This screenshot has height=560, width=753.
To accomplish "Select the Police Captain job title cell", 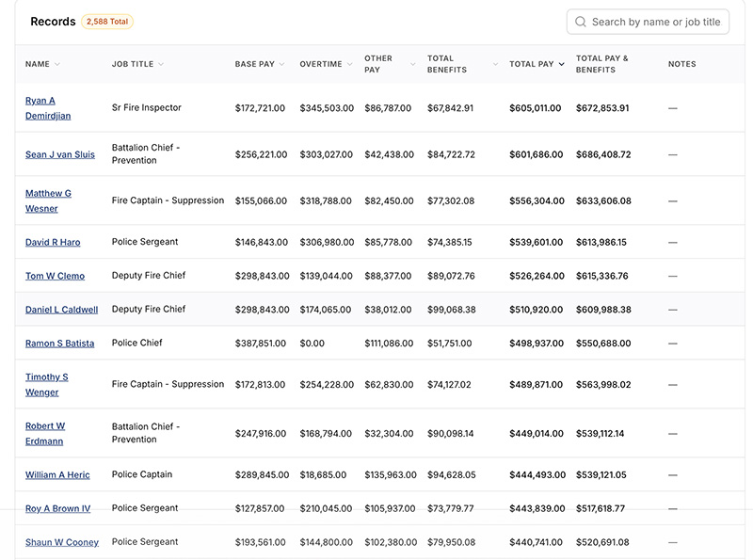I will point(142,474).
